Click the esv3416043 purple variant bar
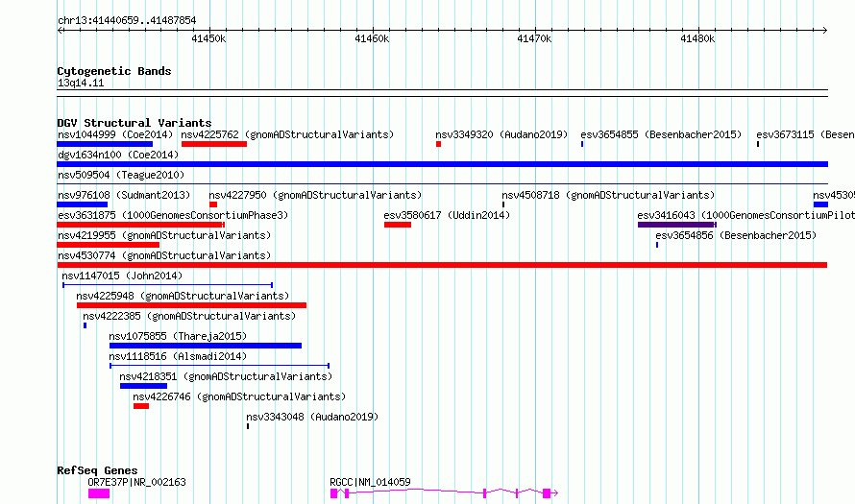 [x=676, y=225]
